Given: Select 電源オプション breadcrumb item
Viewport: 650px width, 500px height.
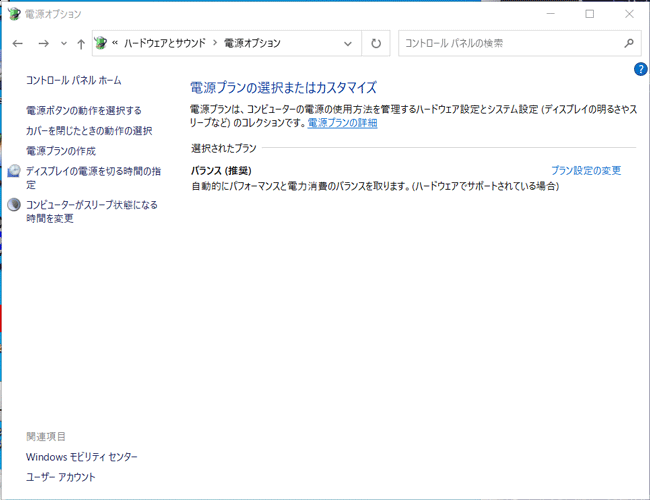Looking at the screenshot, I should point(252,43).
